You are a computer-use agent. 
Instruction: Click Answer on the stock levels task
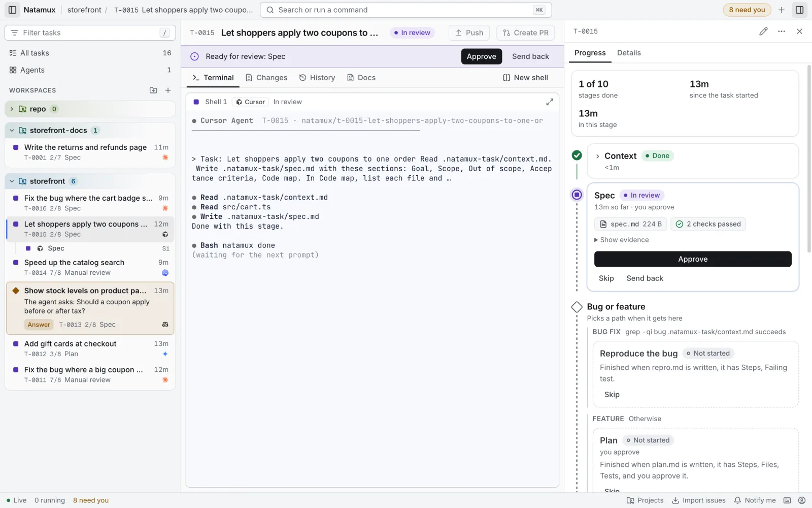(x=39, y=325)
